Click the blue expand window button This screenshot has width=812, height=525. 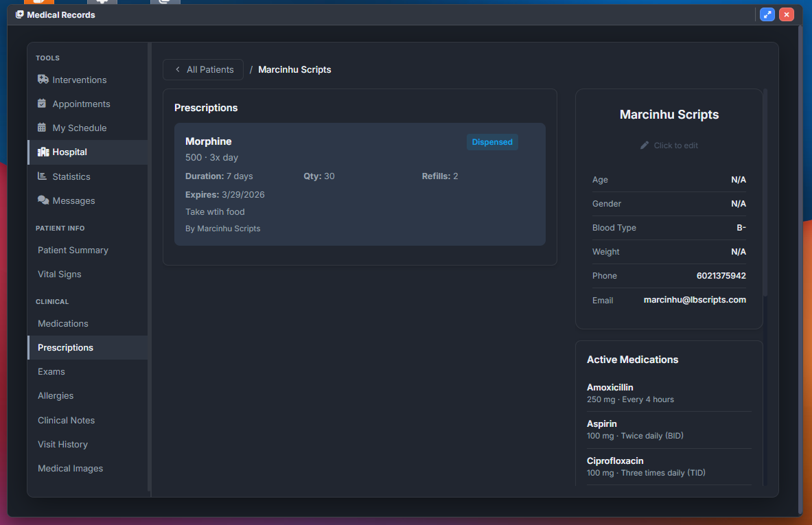(x=767, y=14)
